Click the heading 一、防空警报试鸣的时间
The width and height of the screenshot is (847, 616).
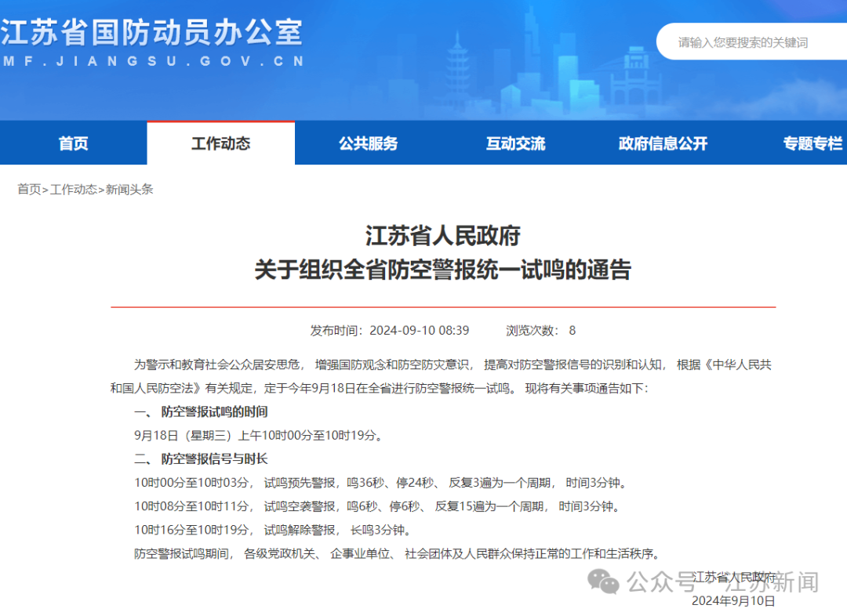(201, 411)
